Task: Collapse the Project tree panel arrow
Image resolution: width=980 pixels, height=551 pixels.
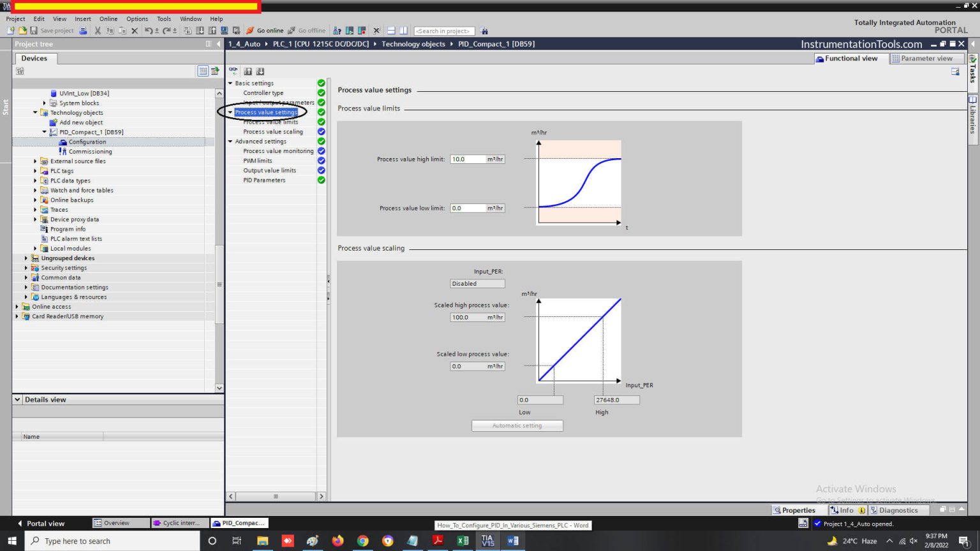Action: [x=218, y=44]
